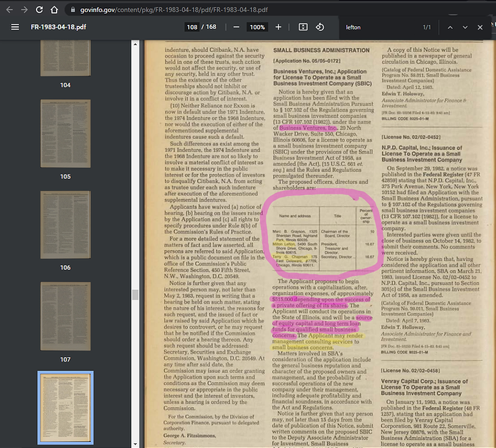Click the 'FR-1983-04-18.pdf' document title
Viewport: 496px width, 448px height.
[x=58, y=27]
